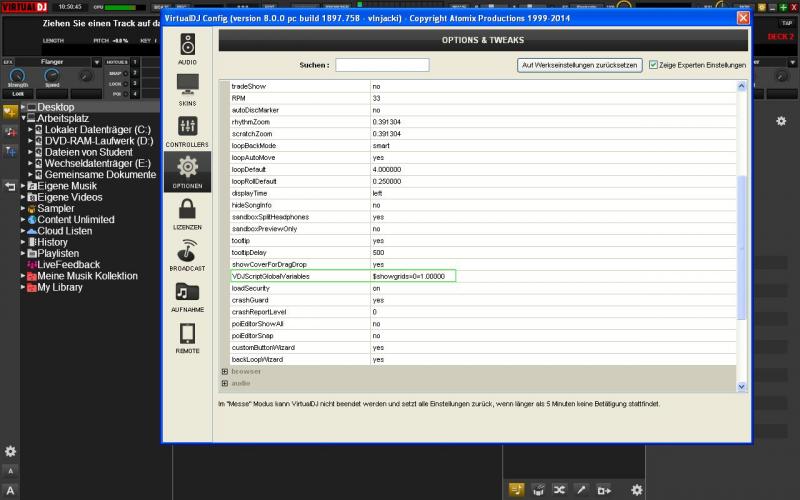Expand Lokaler Datenträger (C:) node

point(30,130)
